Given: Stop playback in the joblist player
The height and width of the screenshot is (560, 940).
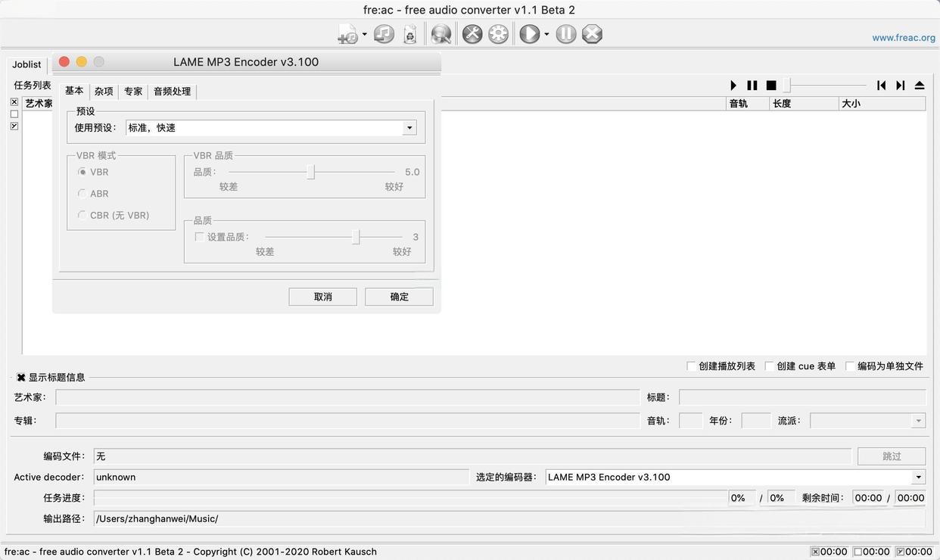Looking at the screenshot, I should pyautogui.click(x=771, y=86).
